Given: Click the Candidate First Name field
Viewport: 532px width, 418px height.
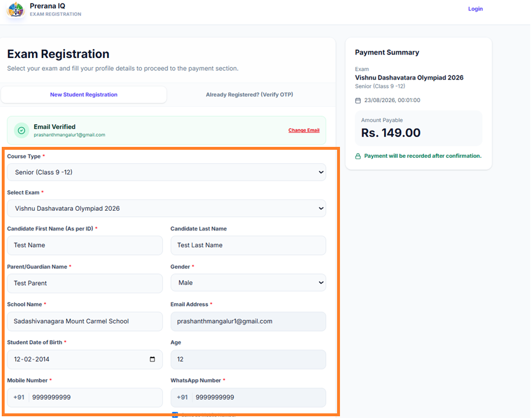Looking at the screenshot, I should pos(85,245).
